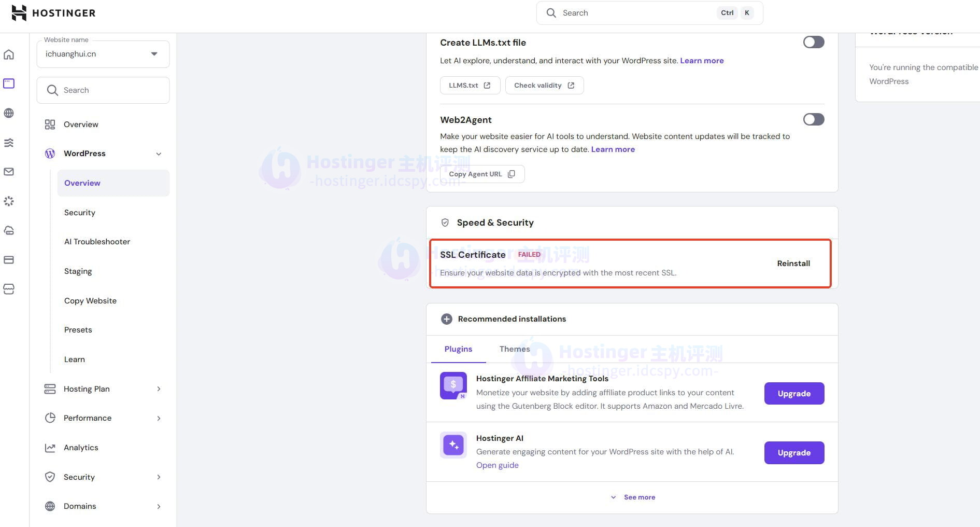Click the Marketplace storefront icon at the rail bottom
980x527 pixels.
tap(8, 289)
